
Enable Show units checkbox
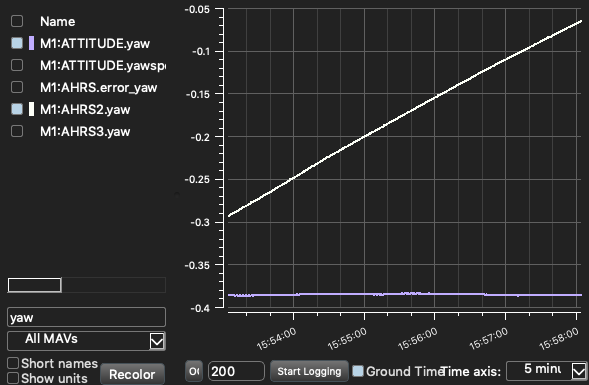pyautogui.click(x=13, y=378)
